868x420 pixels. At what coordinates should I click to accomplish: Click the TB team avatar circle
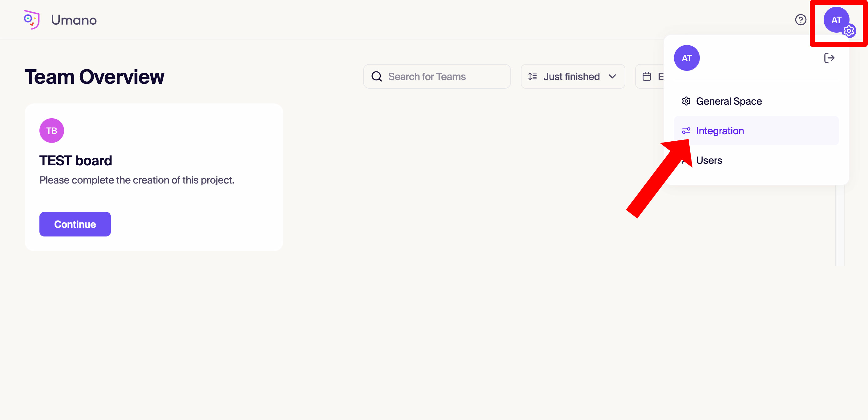point(51,130)
